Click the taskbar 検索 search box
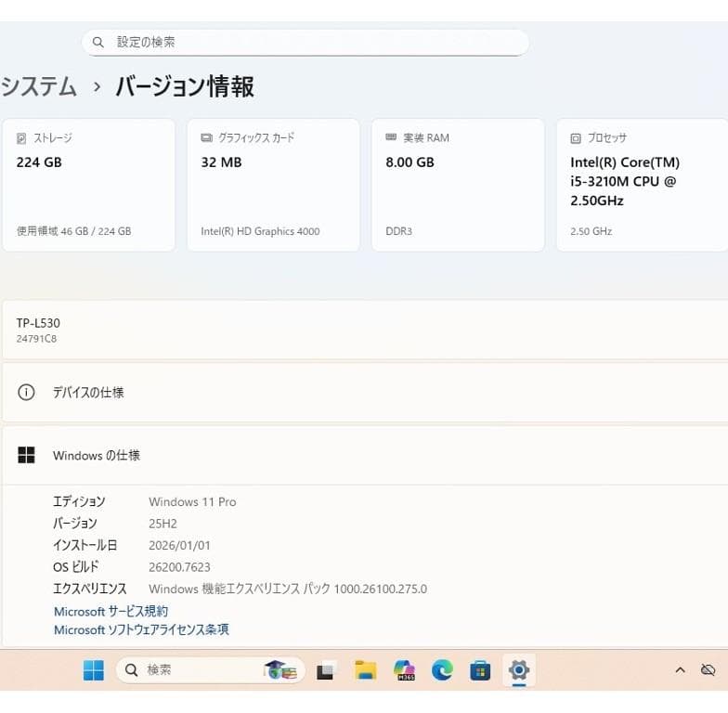The image size is (728, 713). click(210, 670)
